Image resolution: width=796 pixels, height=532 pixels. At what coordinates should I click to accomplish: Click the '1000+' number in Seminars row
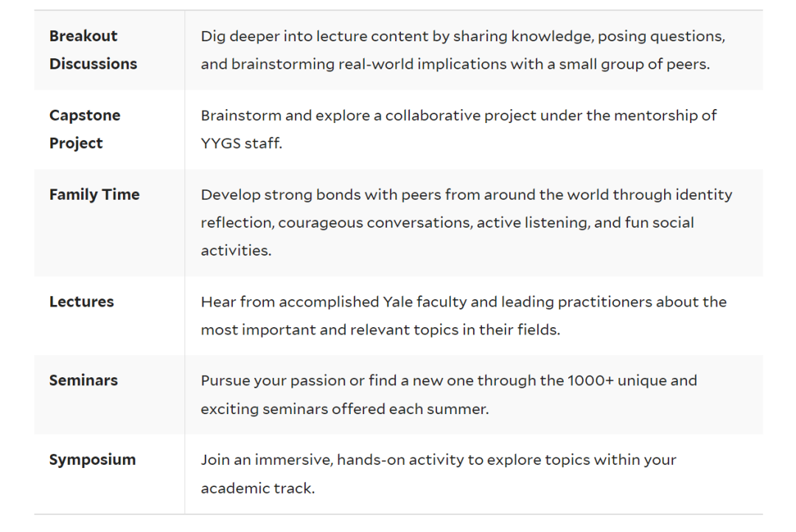(590, 380)
